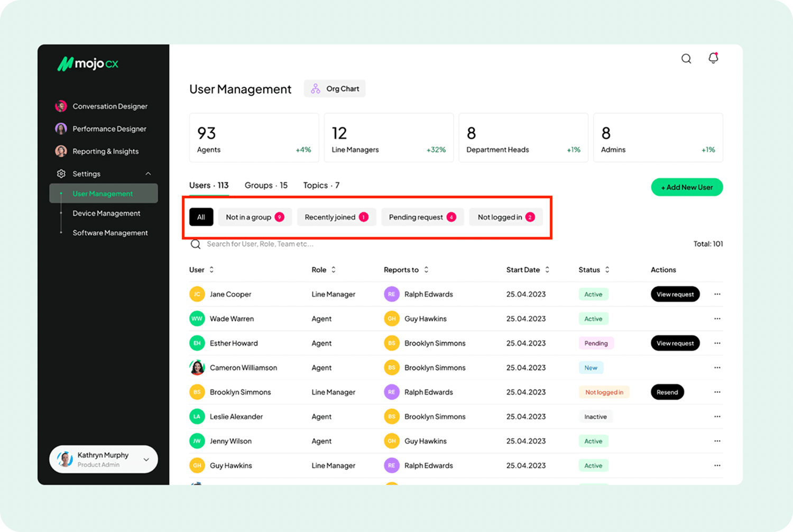The image size is (793, 532).
Task: Click Wade Warren's WW avatar
Action: (197, 319)
